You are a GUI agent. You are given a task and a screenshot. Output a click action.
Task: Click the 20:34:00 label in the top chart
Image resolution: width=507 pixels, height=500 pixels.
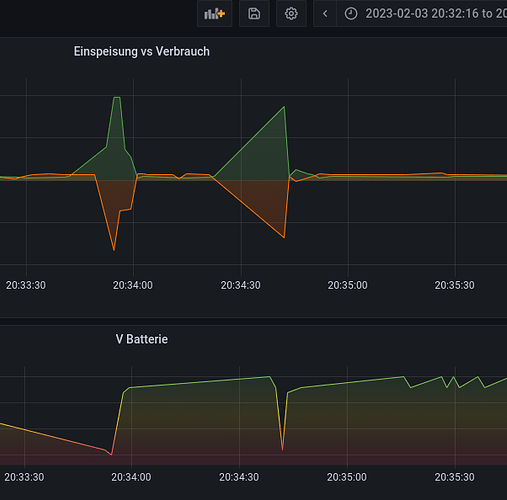(133, 285)
